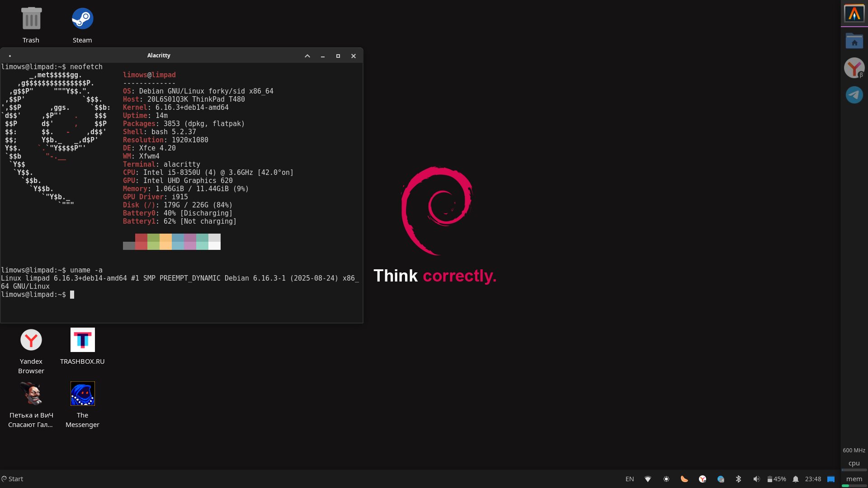Click the Packages 3853 line
The image size is (868, 488).
click(184, 124)
